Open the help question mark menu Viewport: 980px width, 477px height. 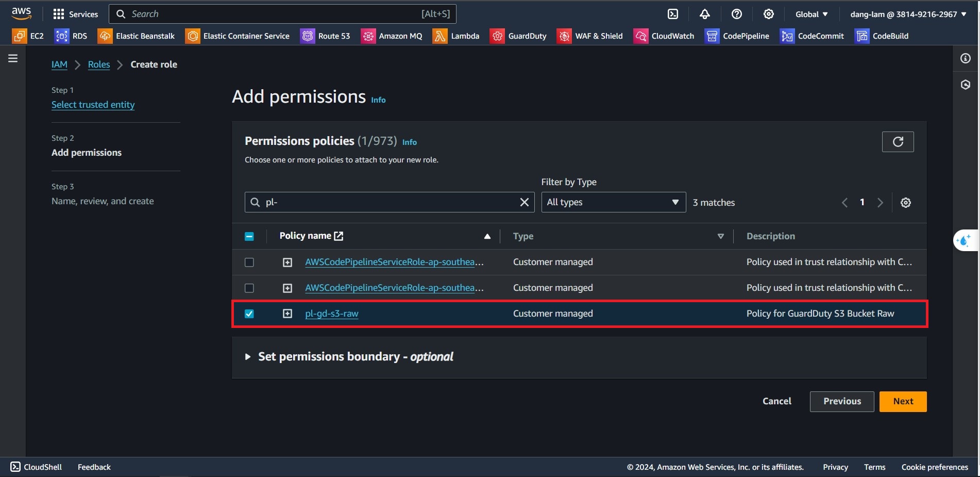(736, 14)
